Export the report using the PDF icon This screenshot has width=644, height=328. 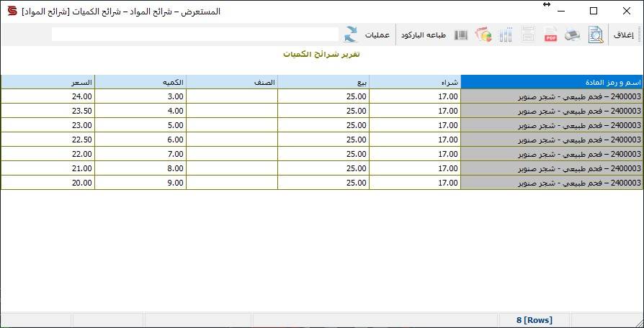[x=550, y=35]
